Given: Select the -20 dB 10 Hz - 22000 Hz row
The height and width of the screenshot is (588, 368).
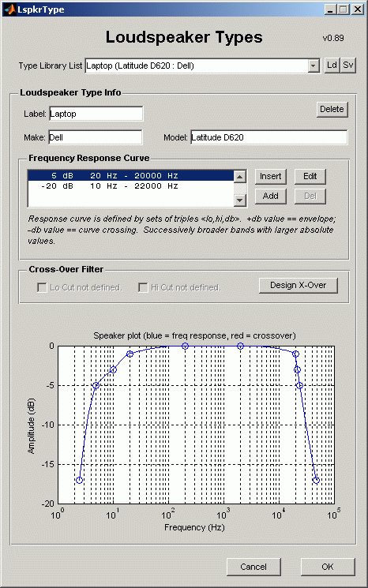Looking at the screenshot, I should (131, 186).
